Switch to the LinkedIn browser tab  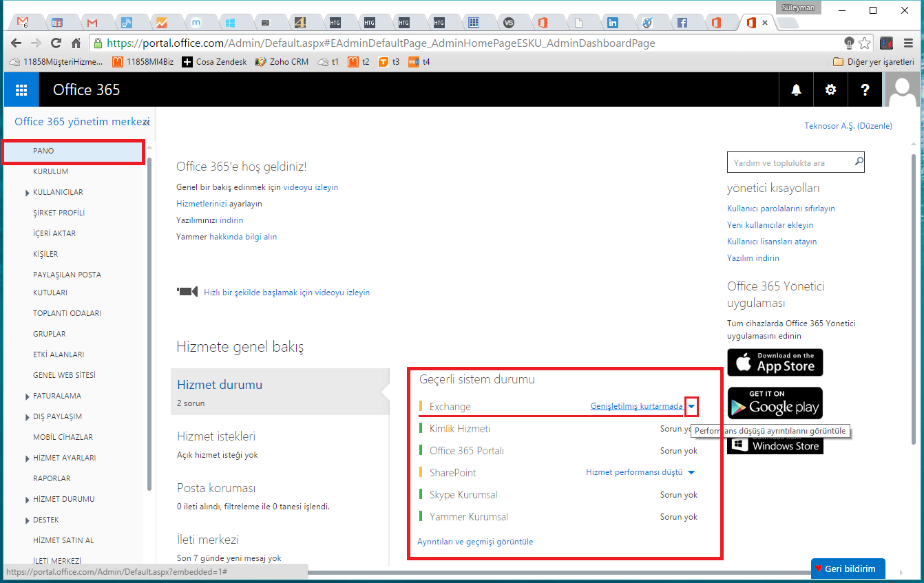pyautogui.click(x=613, y=21)
